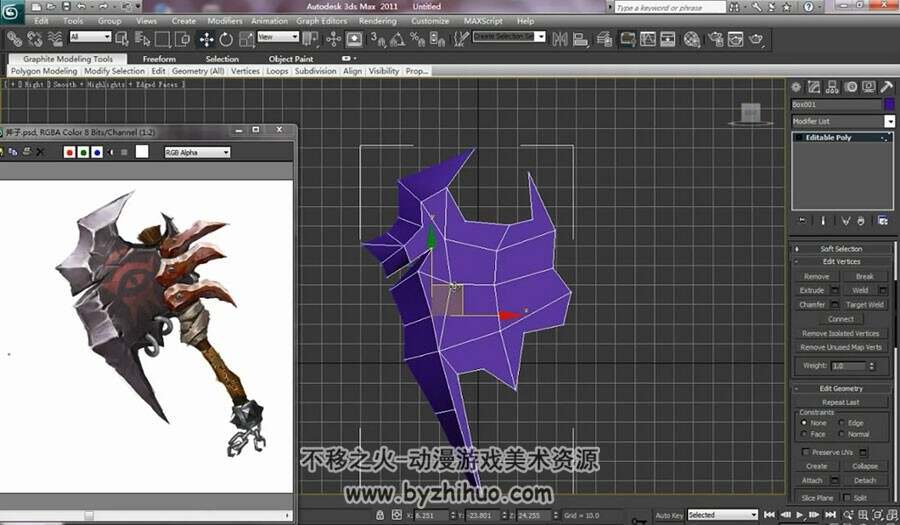
Task: Switch to the Hierarchy command panel tab
Action: (832, 87)
